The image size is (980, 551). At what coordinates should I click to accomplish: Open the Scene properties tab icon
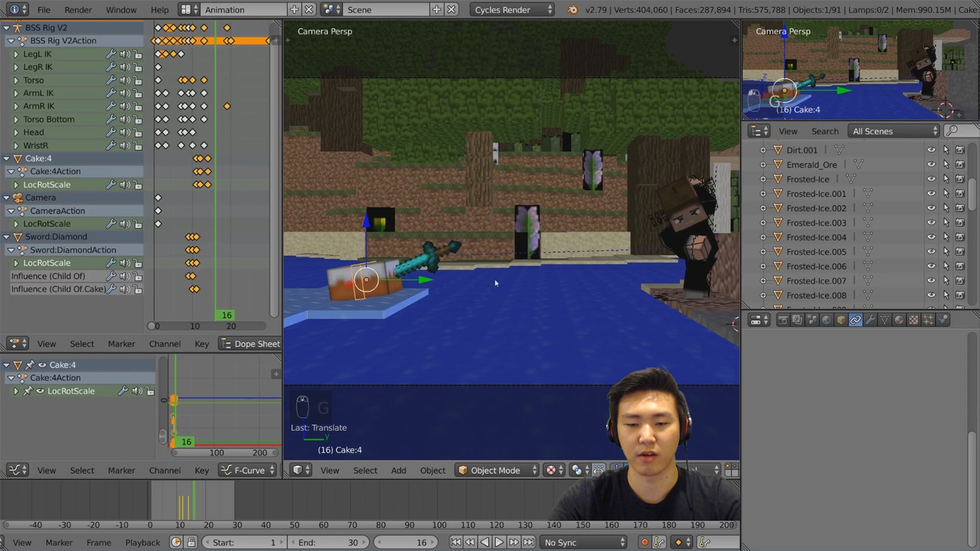[812, 320]
